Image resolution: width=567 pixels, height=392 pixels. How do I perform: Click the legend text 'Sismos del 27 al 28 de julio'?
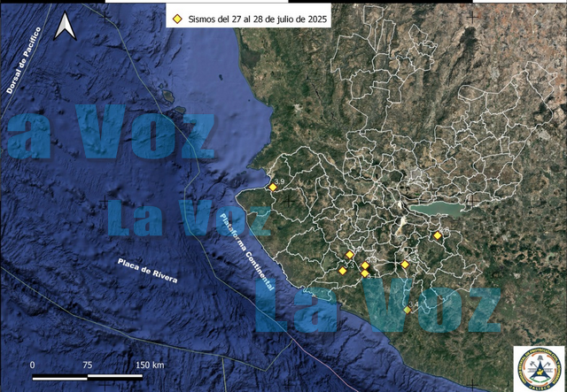tap(257, 18)
